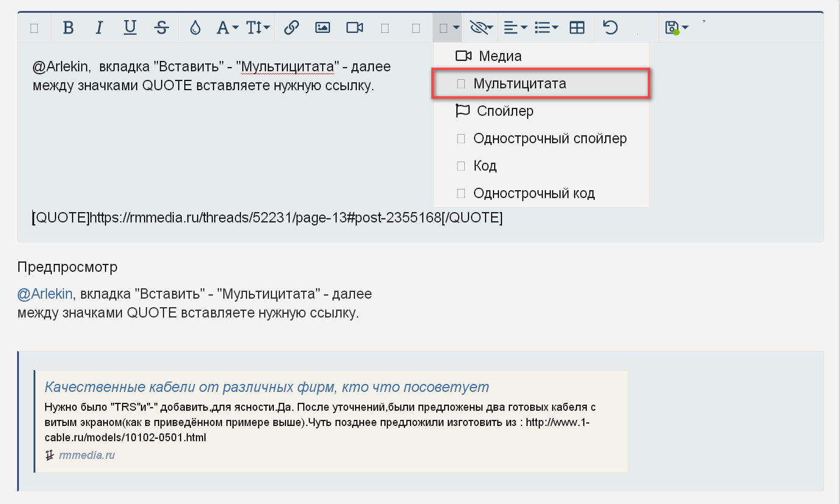This screenshot has width=840, height=504.
Task: Expand the font size dropdown
Action: pos(258,27)
